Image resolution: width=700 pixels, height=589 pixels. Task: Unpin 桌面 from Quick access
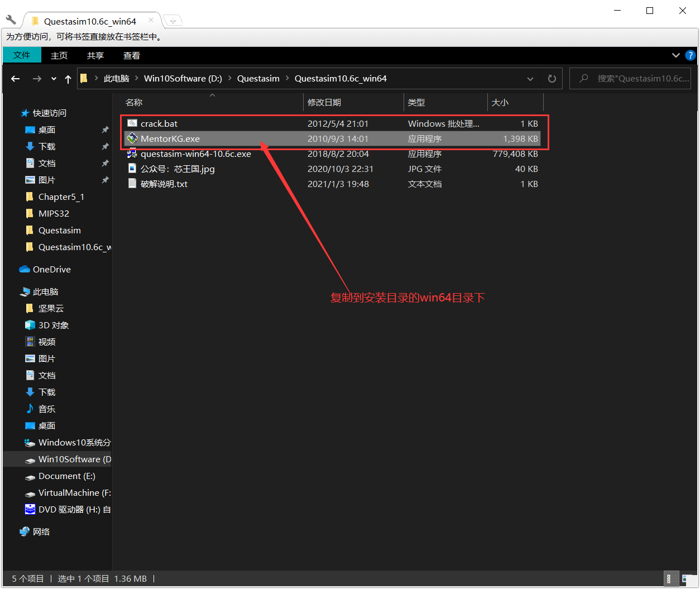click(x=105, y=129)
